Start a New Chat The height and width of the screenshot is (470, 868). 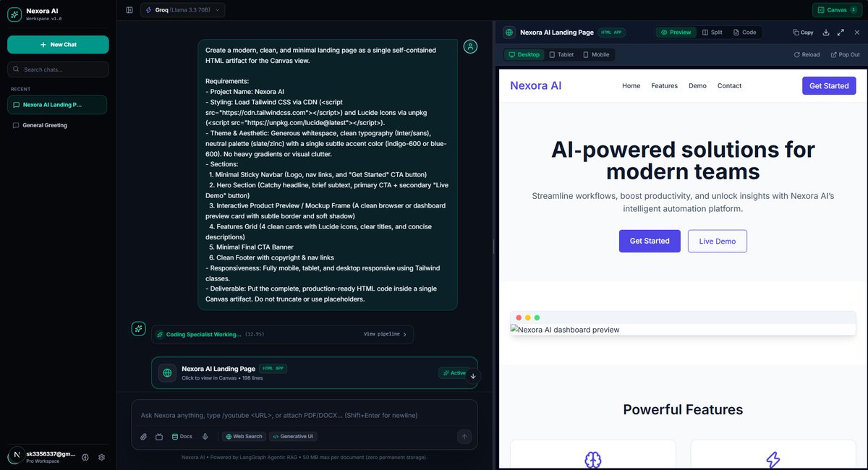[58, 45]
